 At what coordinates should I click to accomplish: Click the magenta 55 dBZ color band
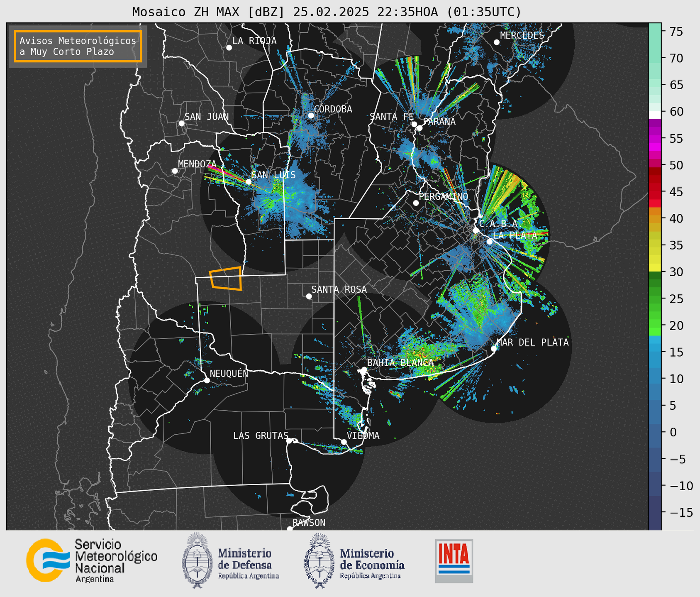(x=655, y=139)
